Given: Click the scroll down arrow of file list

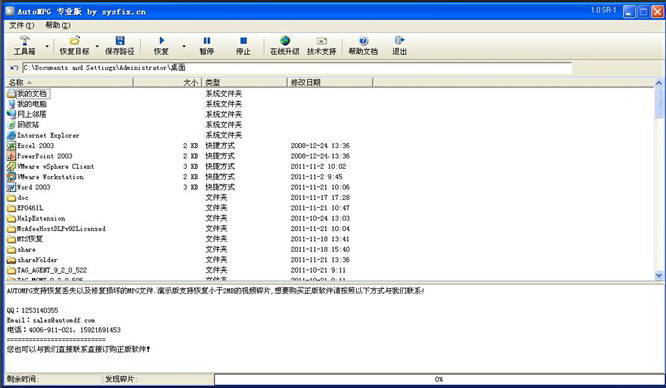Looking at the screenshot, I should point(659,275).
